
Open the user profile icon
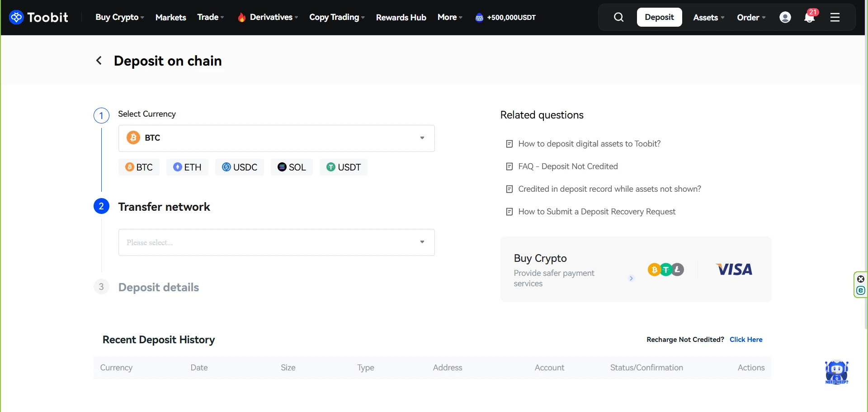pos(785,17)
